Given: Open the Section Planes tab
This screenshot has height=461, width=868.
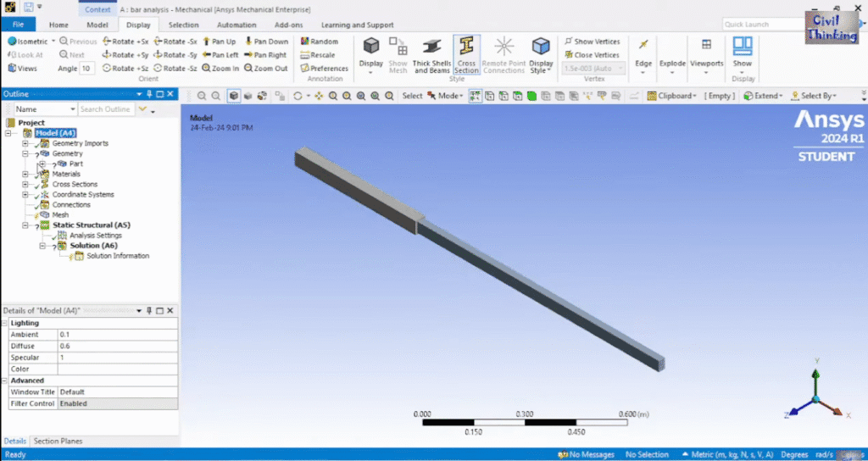Looking at the screenshot, I should 57,442.
